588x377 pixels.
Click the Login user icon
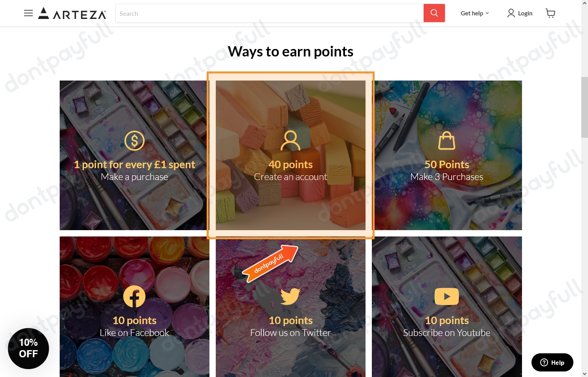[x=511, y=13]
